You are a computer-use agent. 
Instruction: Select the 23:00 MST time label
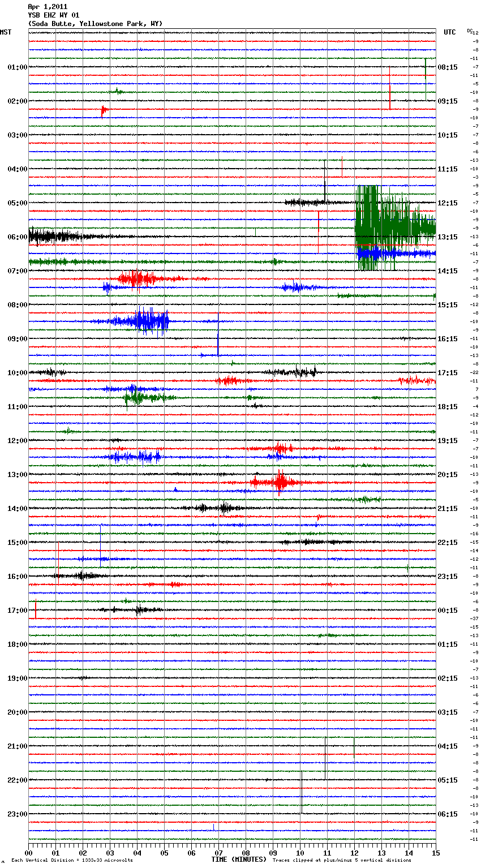(18, 814)
